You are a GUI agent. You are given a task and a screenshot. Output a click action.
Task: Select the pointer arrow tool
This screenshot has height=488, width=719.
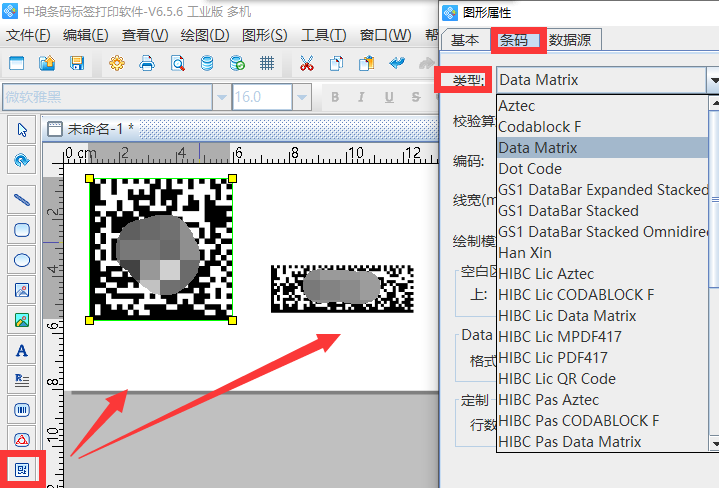[22, 130]
